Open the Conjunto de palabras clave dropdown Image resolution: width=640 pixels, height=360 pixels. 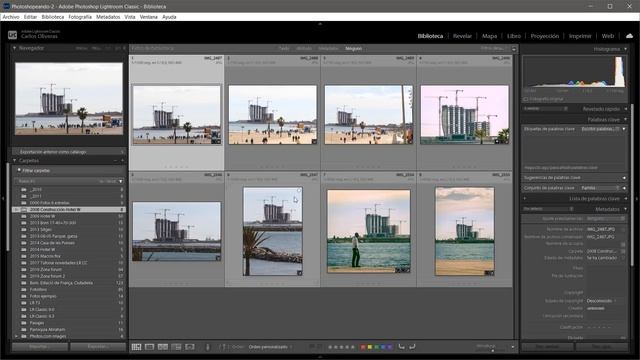click(600, 188)
